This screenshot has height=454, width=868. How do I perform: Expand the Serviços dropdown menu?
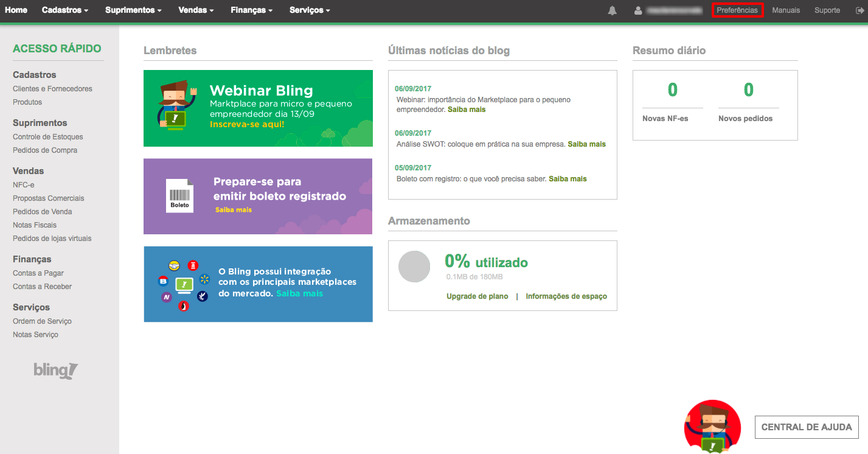point(310,10)
